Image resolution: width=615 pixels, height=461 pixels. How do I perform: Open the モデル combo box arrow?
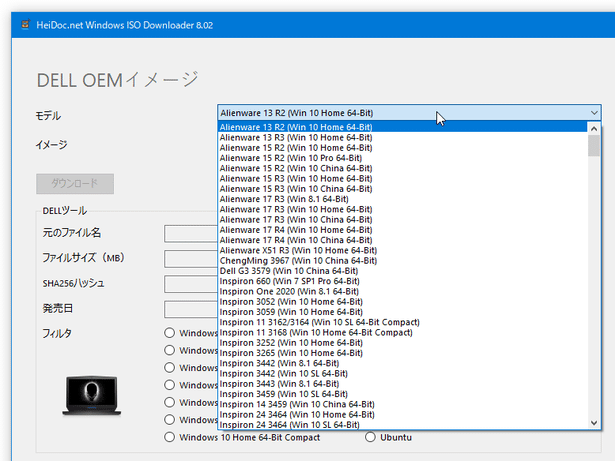coord(594,113)
